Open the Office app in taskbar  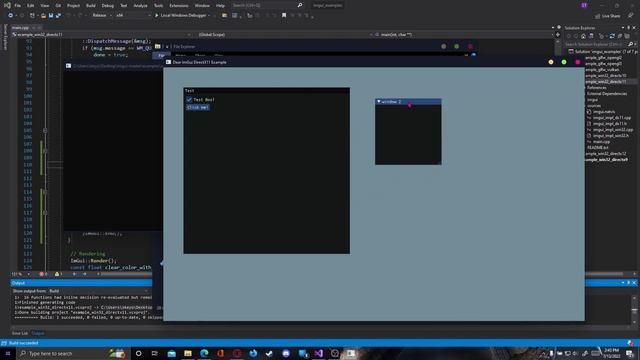pyautogui.click(x=220, y=353)
